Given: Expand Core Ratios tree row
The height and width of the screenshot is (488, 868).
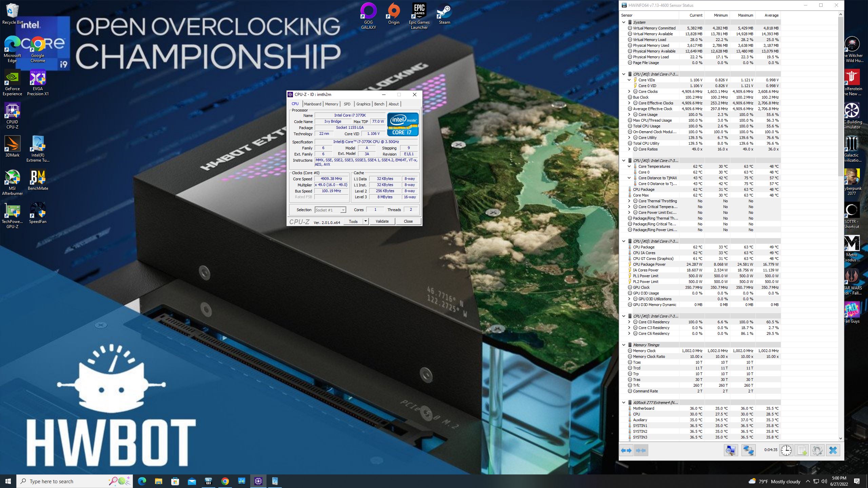Looking at the screenshot, I should pyautogui.click(x=629, y=149).
